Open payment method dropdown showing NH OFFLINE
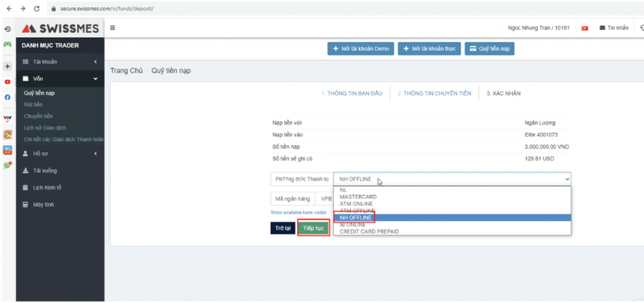Screen dimensions: 644x303 tap(452, 179)
